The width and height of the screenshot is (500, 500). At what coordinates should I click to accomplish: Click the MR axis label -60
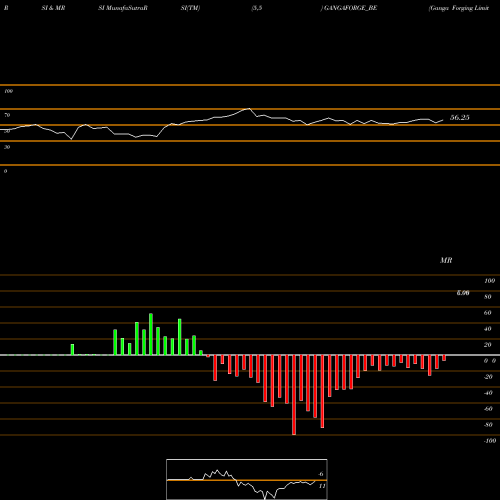pyautogui.click(x=488, y=409)
